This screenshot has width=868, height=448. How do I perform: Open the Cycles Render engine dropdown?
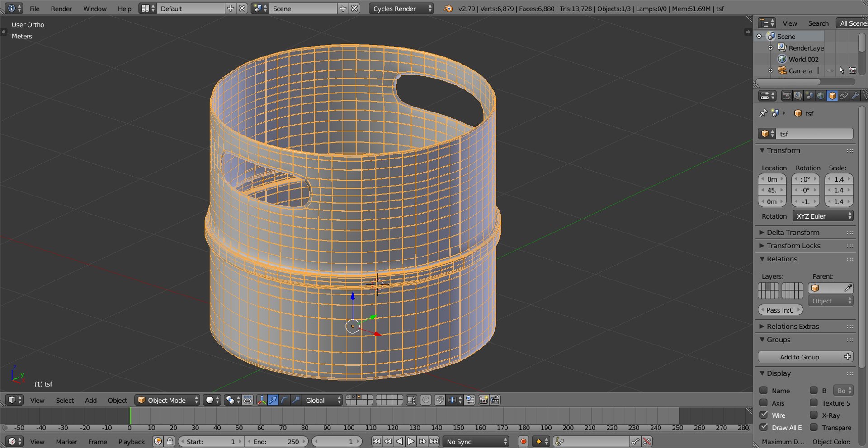(x=401, y=8)
